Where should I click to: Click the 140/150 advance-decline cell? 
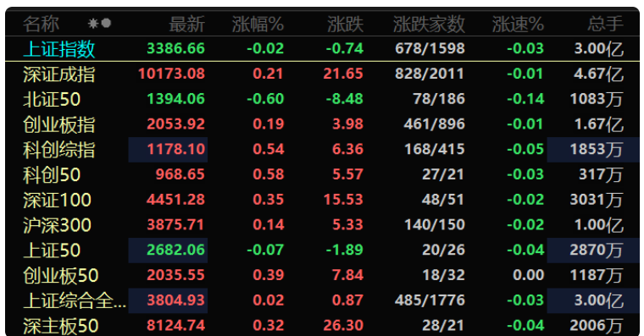tap(435, 224)
